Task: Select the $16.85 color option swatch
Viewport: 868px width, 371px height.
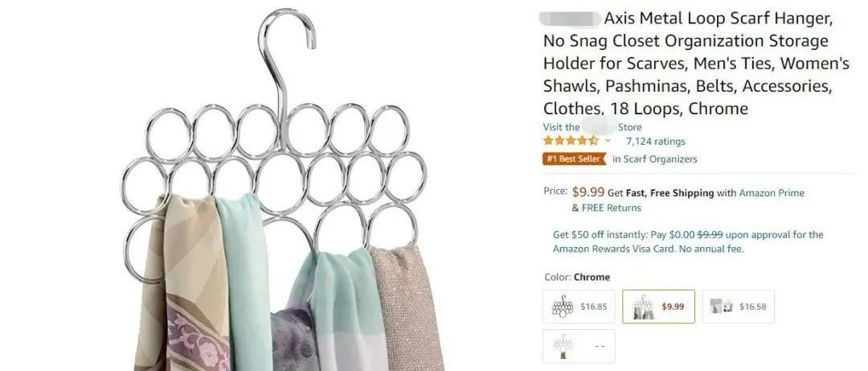Action: pyautogui.click(x=579, y=306)
